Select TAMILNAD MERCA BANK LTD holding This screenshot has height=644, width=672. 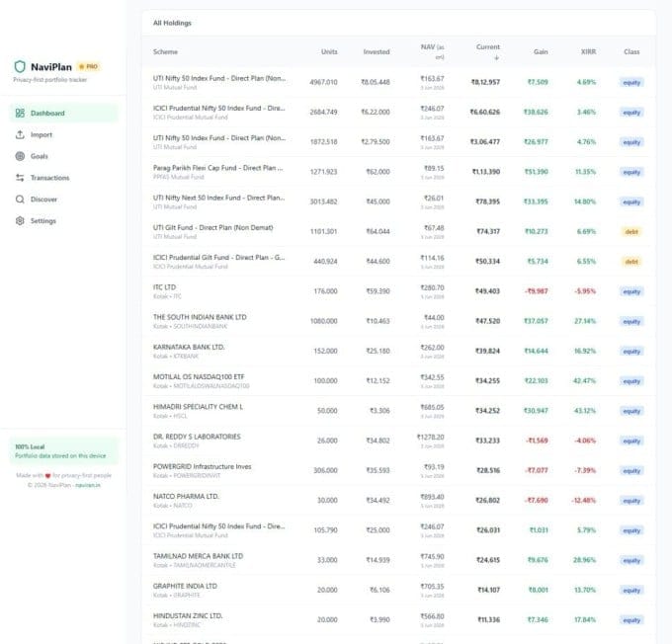click(x=198, y=556)
